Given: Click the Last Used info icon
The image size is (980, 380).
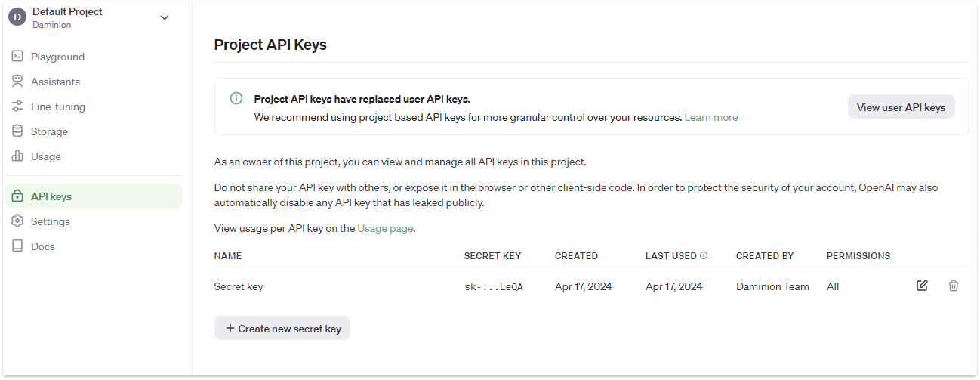Looking at the screenshot, I should 704,255.
